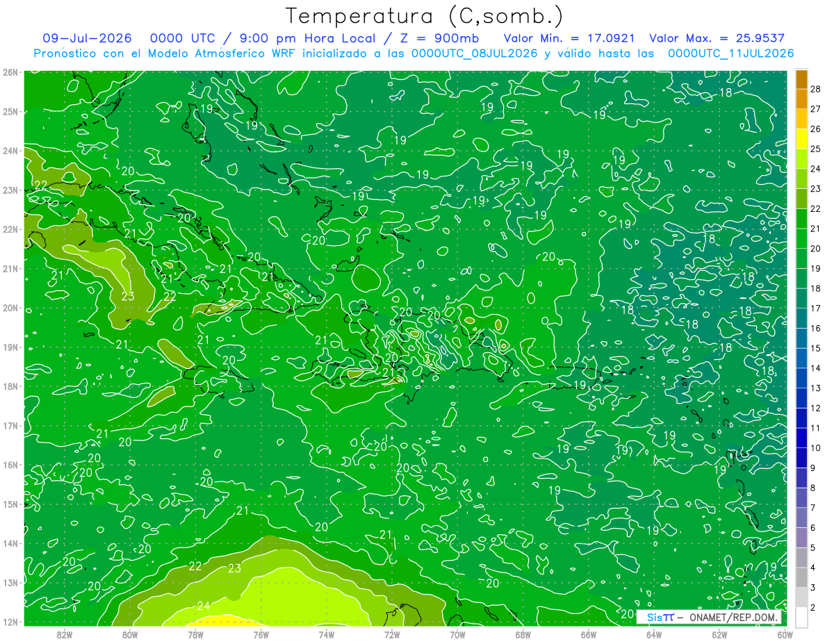
Task: Click the 19N latitude axis label
Action: (x=10, y=347)
